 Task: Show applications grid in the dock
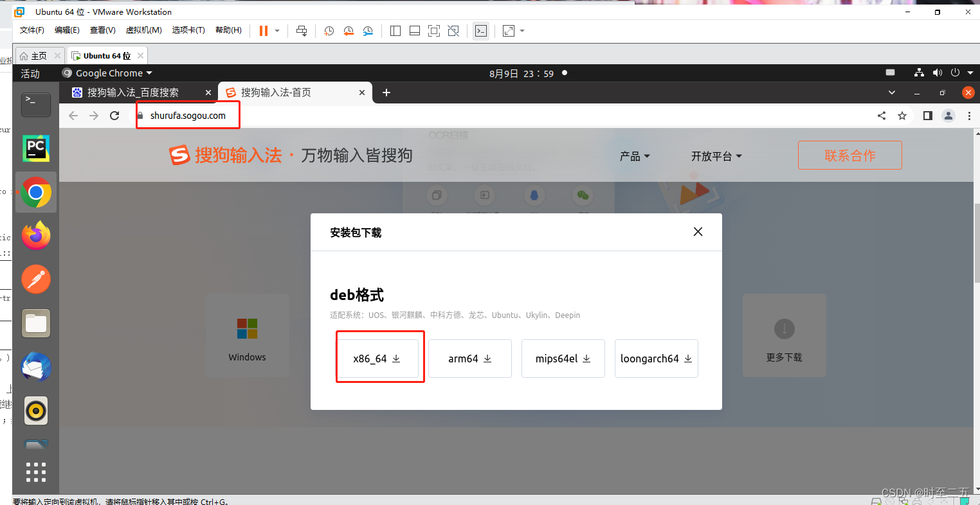pos(36,472)
